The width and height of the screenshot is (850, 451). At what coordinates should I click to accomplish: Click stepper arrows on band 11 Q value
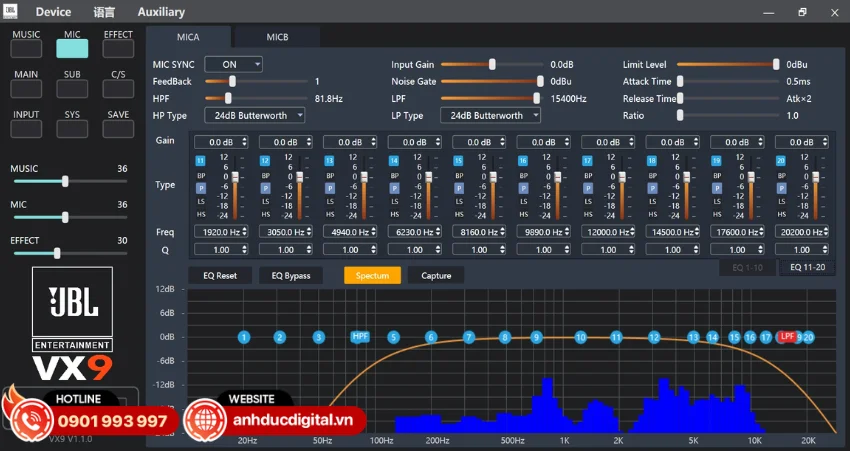click(244, 250)
